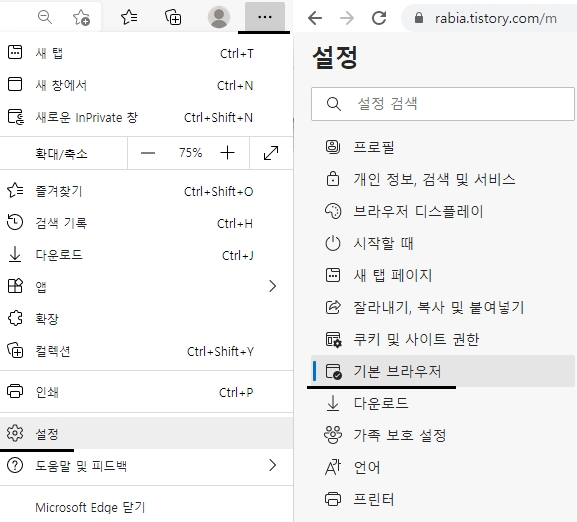Image resolution: width=577 pixels, height=522 pixels.
Task: Open 다운로드 entry in the Edge menu
Action: (146, 255)
